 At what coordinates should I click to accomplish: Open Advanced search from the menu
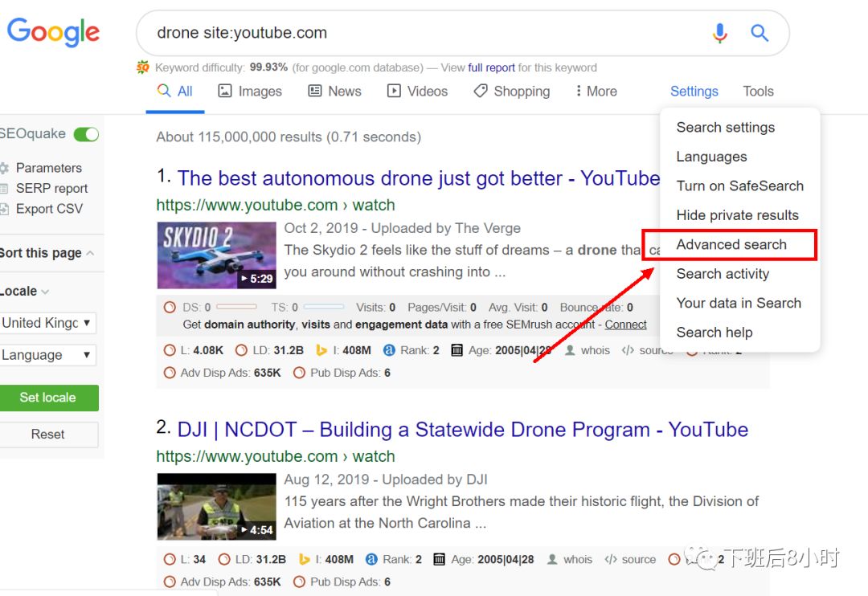point(731,245)
